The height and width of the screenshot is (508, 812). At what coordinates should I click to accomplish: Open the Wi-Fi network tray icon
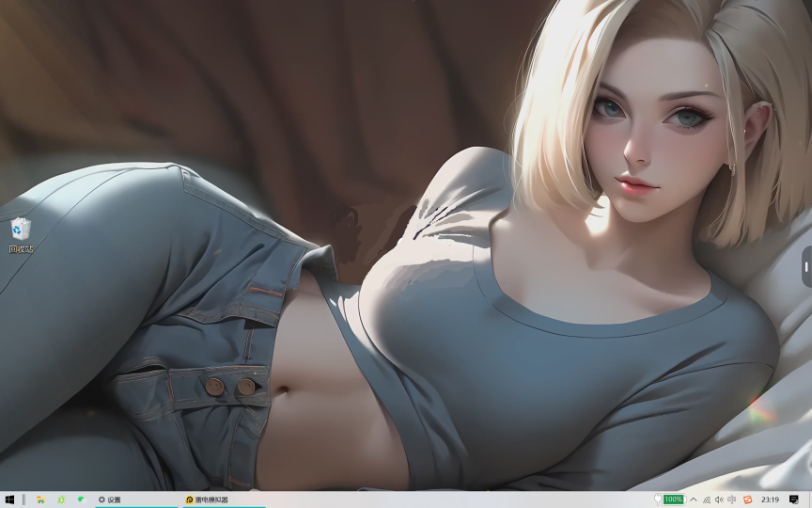click(707, 500)
